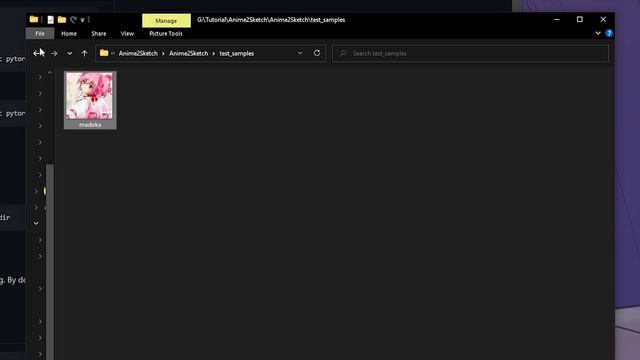640x360 pixels.
Task: Click the Forward navigation arrow
Action: [x=54, y=53]
